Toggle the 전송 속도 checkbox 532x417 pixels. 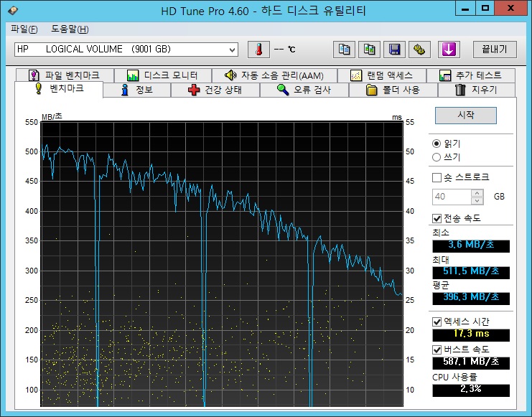pos(437,218)
